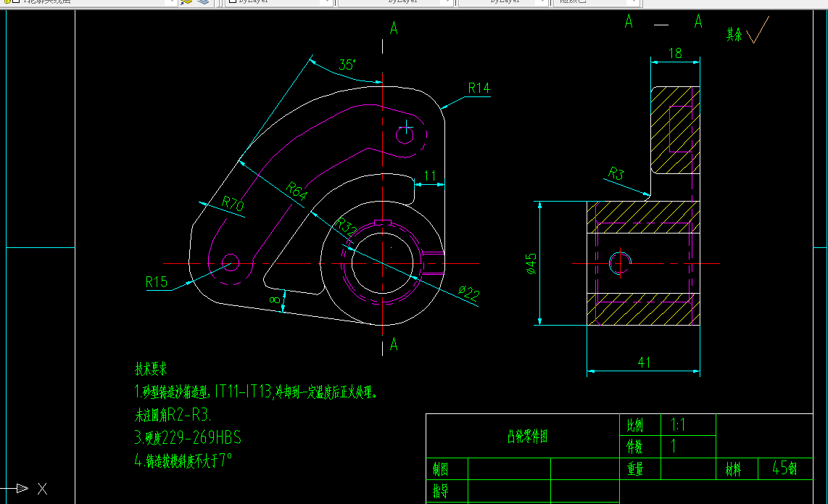Select the orange surface roughness check symbol

[758, 30]
